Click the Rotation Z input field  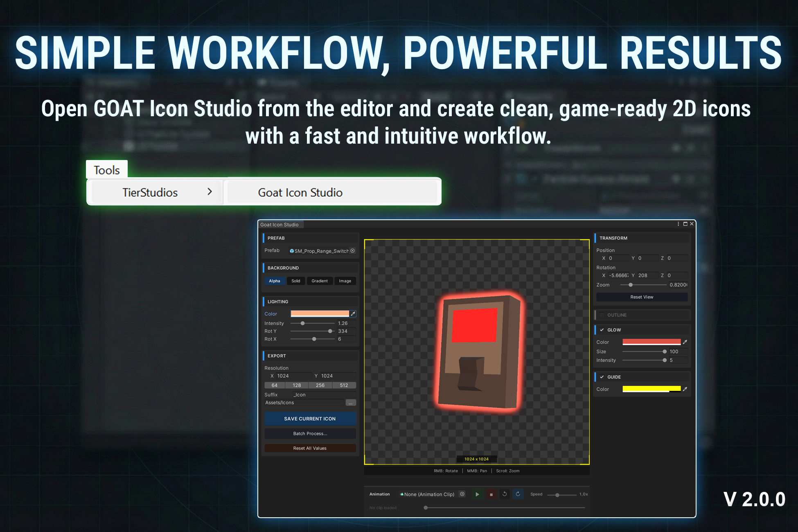click(x=677, y=275)
